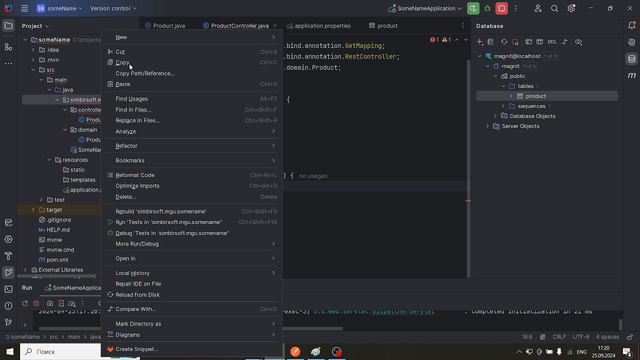Click the ENG language indicator in tray

582,351
